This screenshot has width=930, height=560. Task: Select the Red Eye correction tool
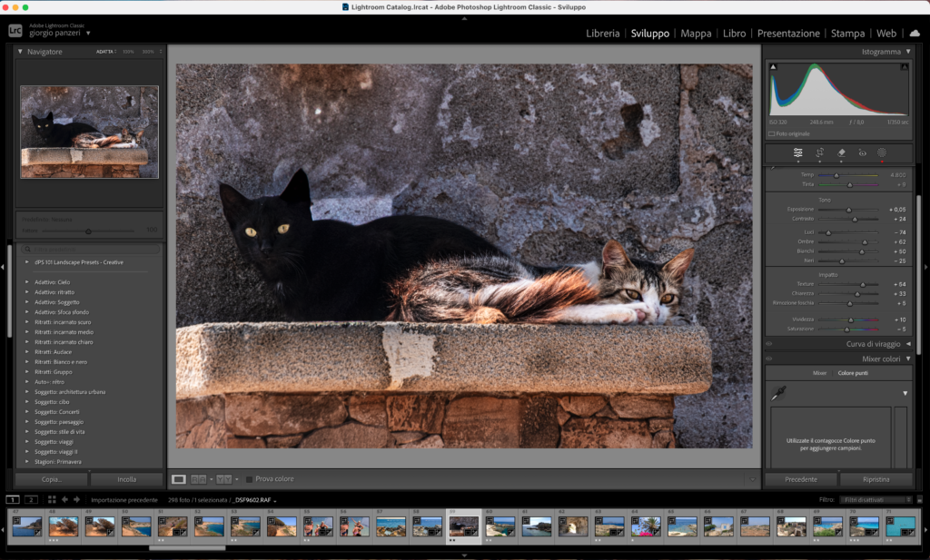point(864,153)
